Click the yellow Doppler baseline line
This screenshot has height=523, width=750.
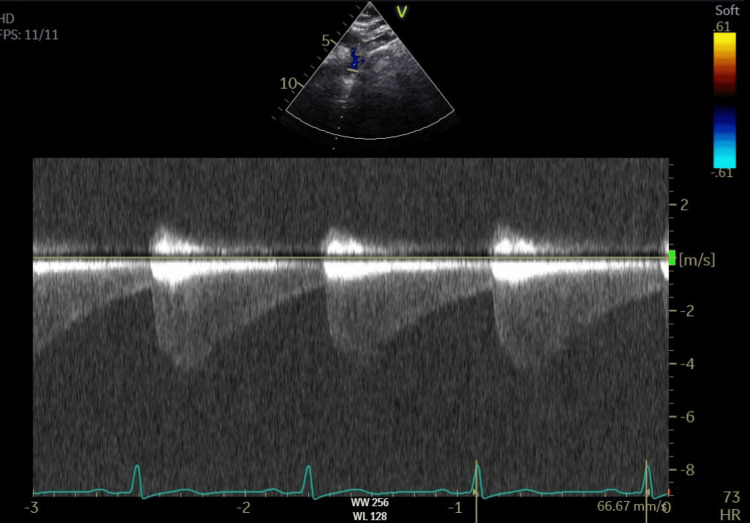tap(351, 258)
